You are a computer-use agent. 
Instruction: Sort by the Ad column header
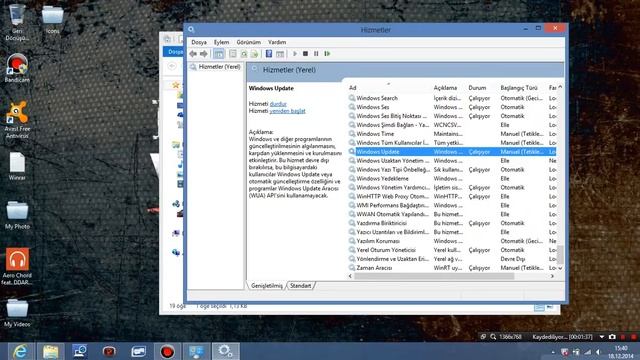coord(388,88)
